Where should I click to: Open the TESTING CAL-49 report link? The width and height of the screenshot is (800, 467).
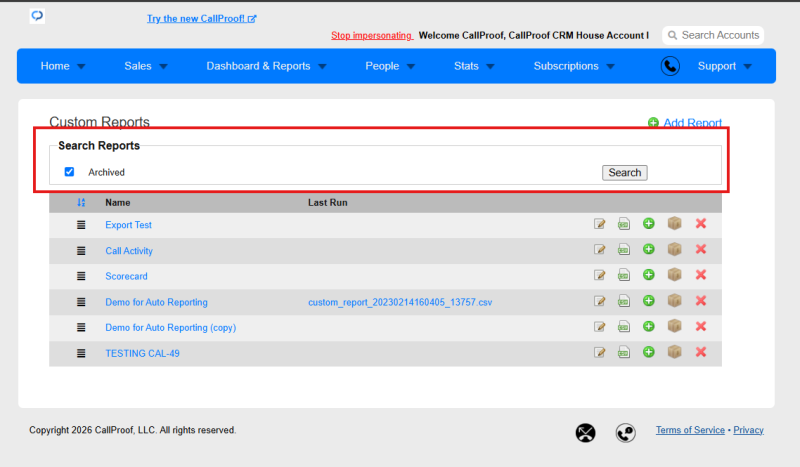point(142,353)
